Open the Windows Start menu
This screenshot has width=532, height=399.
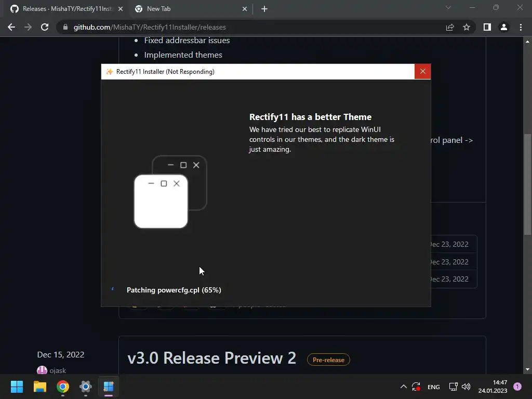[x=17, y=387]
